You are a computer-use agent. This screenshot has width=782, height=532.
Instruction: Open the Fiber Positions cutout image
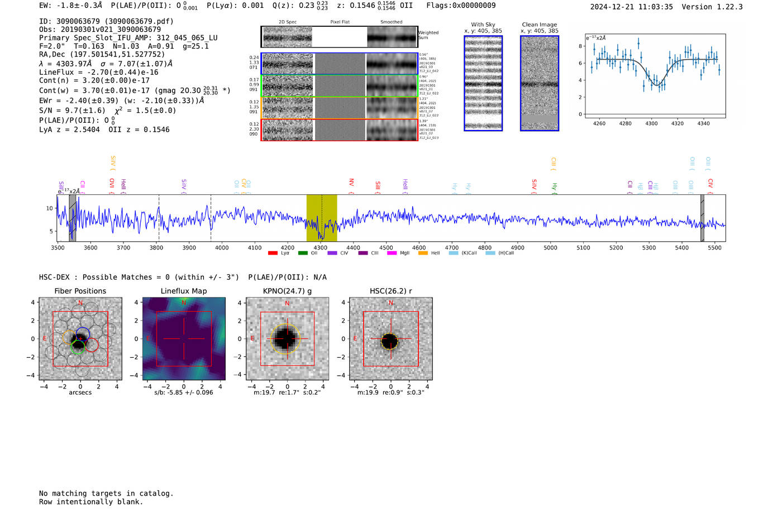tap(80, 339)
